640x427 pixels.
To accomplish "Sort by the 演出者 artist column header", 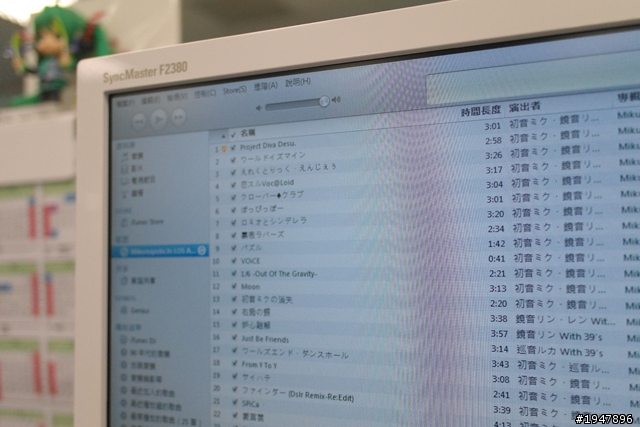I will 524,107.
